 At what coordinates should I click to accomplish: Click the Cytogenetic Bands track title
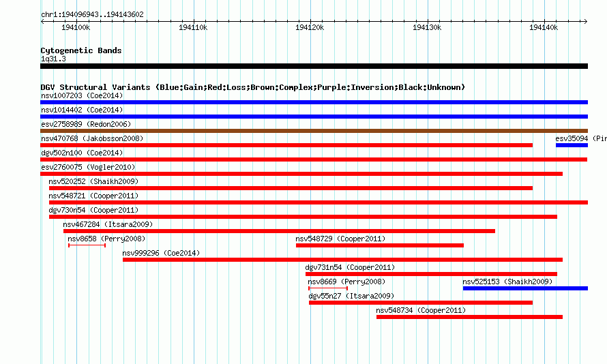pyautogui.click(x=81, y=50)
